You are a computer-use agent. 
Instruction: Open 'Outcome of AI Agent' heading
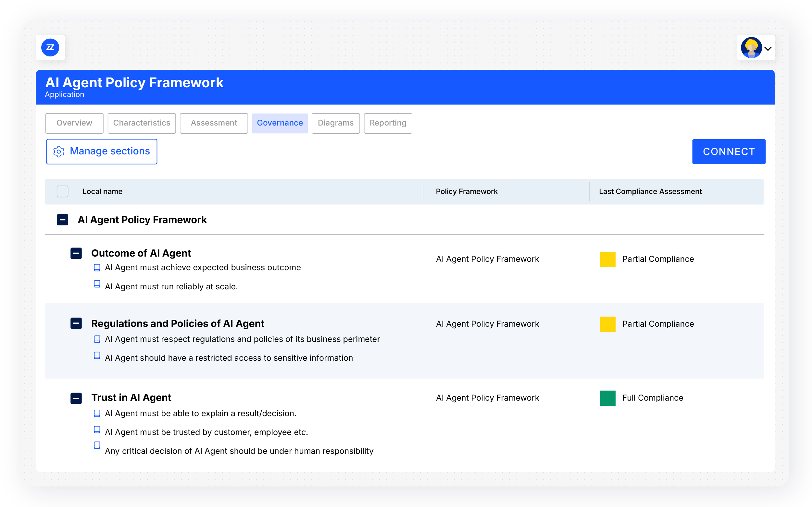[141, 253]
